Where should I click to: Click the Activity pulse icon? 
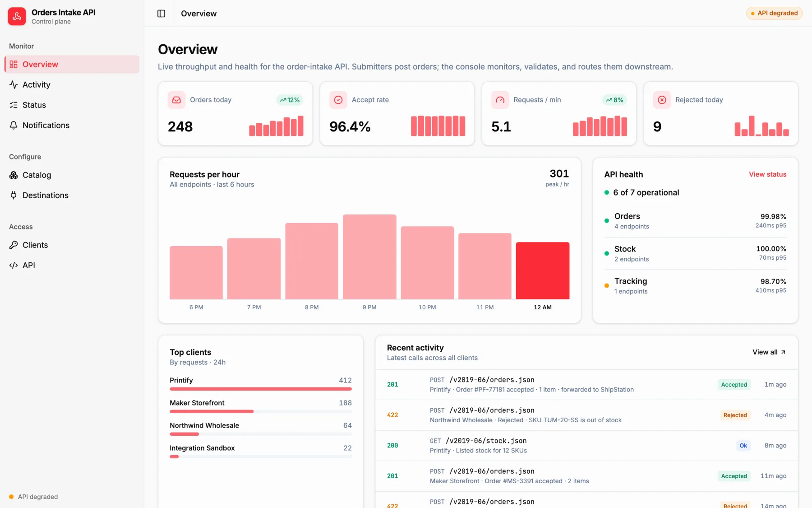pos(14,85)
